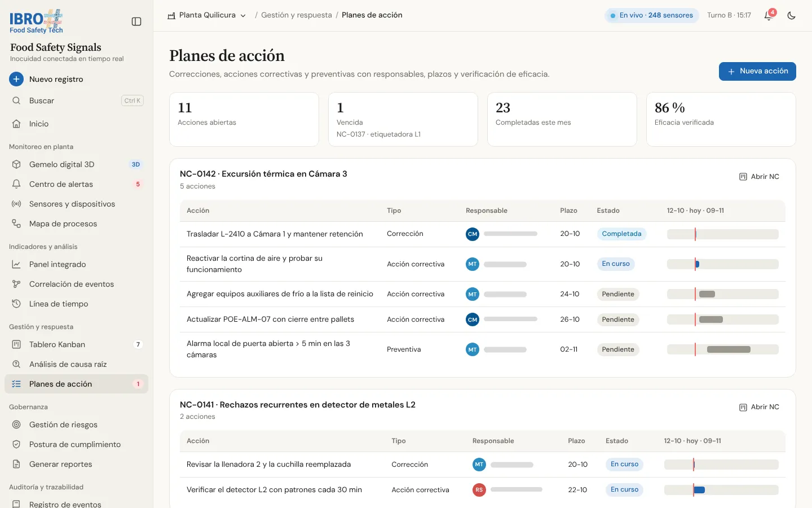
Task: Click the Completada status of Trasladar L-2410
Action: click(x=621, y=234)
